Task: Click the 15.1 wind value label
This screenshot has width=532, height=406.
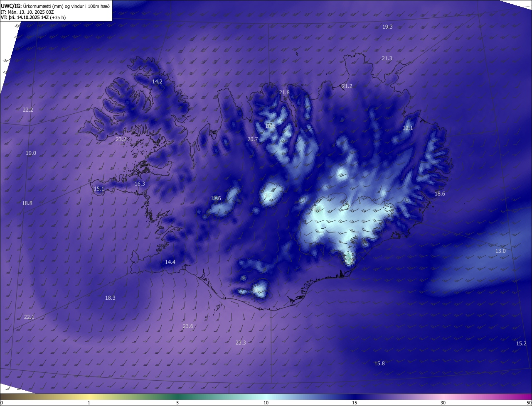Action: pos(99,189)
